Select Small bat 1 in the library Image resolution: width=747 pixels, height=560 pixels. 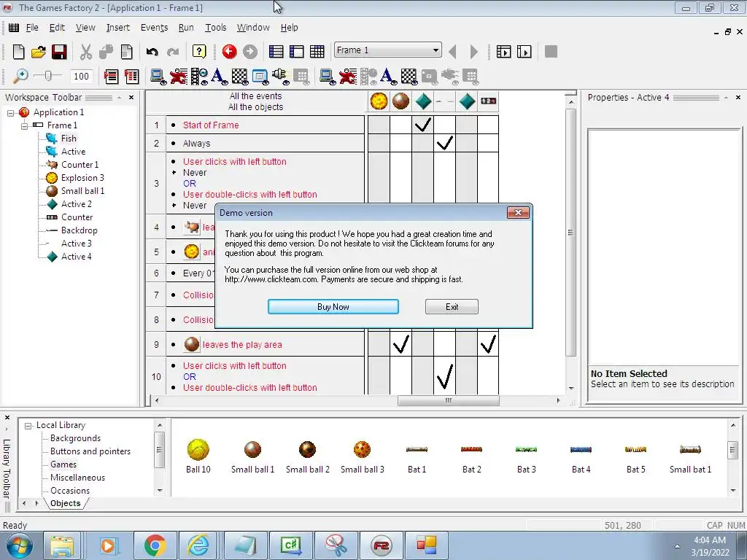690,457
